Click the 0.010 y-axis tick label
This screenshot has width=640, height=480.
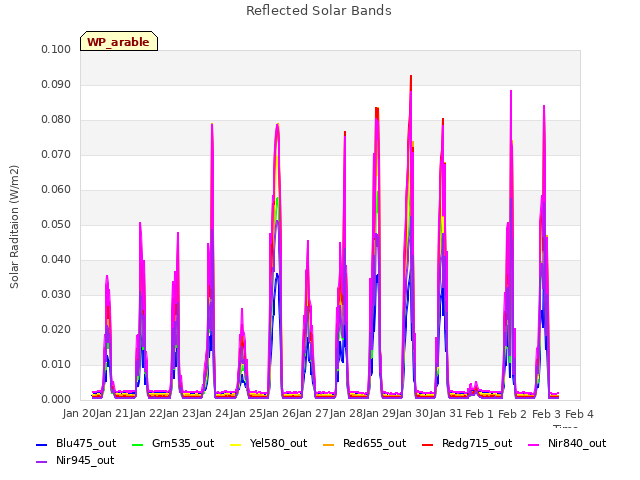pos(56,364)
